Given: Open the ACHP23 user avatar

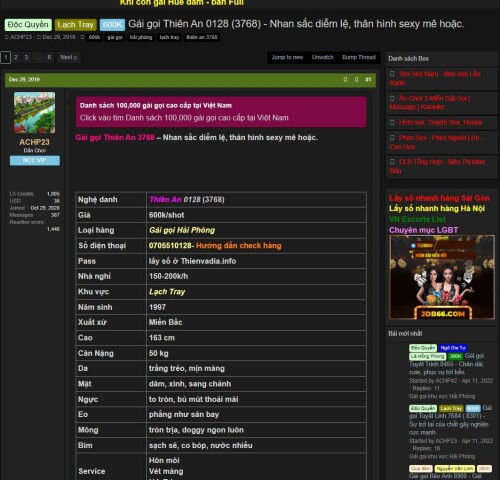Looking at the screenshot, I should click(34, 113).
